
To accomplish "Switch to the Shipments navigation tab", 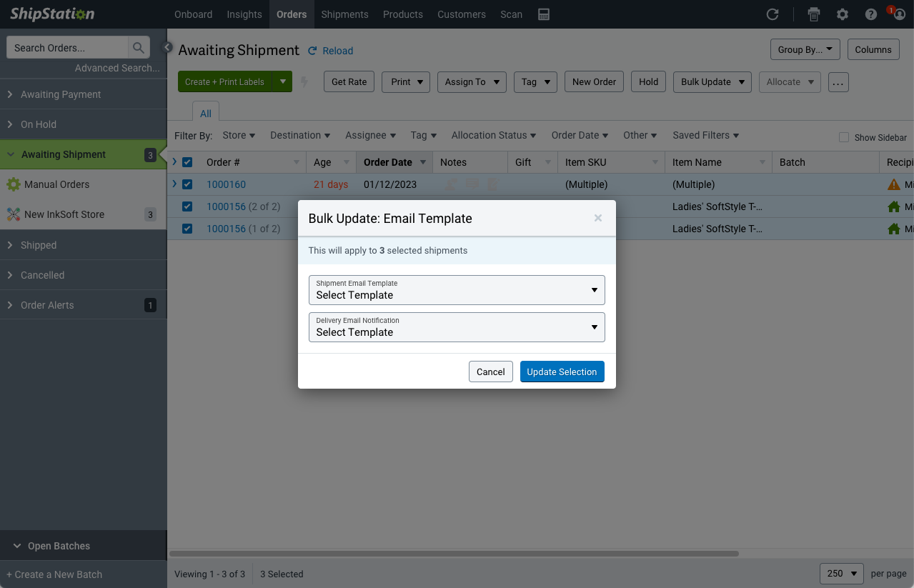I will [x=344, y=14].
